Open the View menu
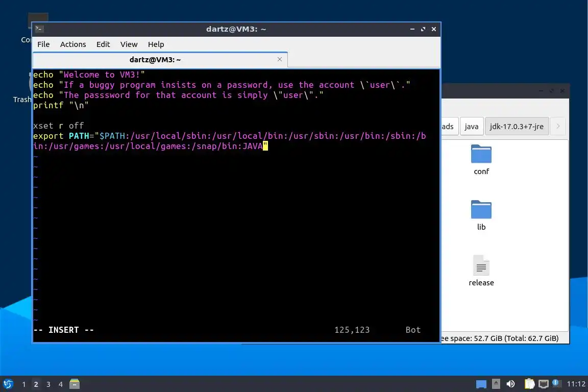The image size is (588, 392). pos(129,44)
